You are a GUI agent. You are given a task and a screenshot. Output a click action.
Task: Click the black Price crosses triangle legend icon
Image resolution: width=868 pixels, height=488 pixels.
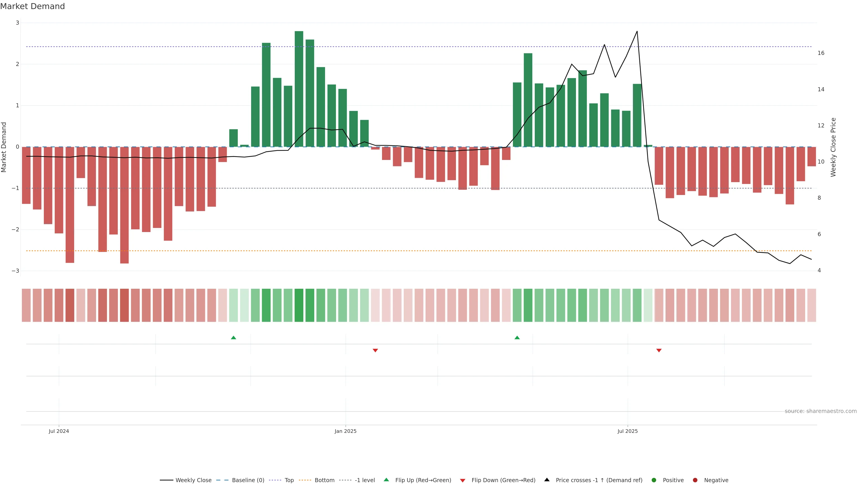point(547,480)
